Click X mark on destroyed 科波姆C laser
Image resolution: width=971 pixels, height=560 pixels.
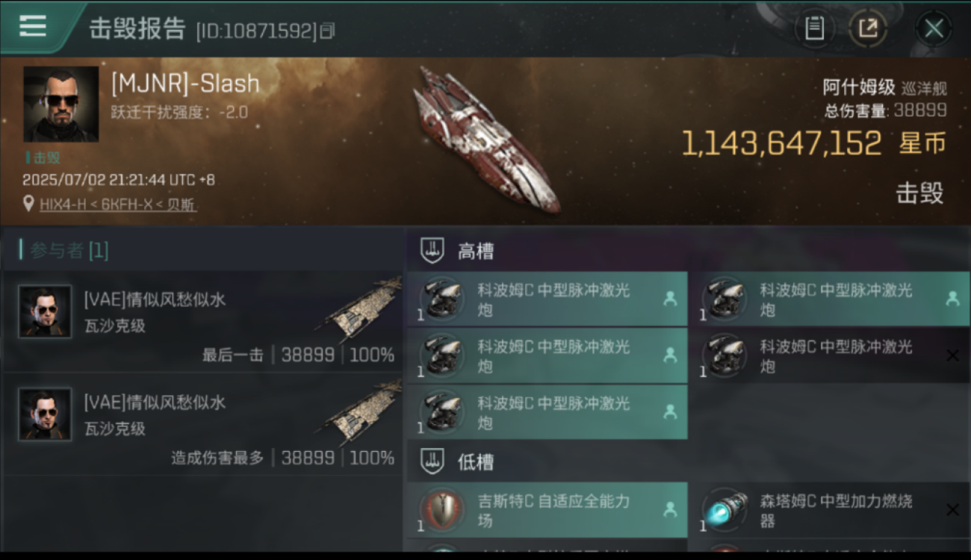(x=952, y=356)
